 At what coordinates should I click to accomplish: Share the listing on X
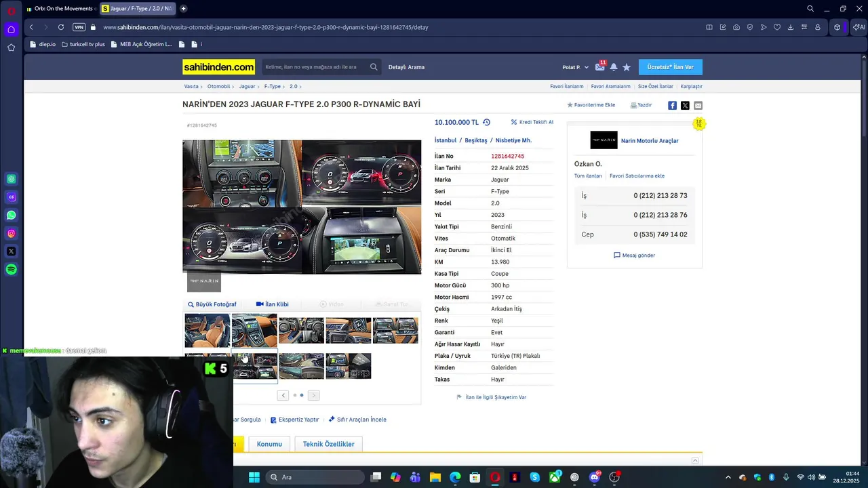tap(685, 105)
